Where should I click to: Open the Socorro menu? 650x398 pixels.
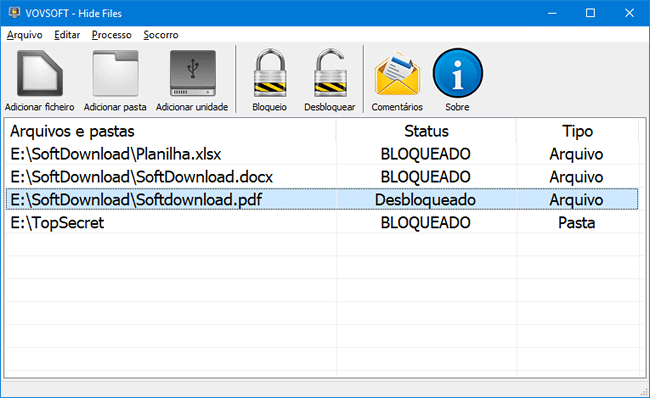[161, 35]
